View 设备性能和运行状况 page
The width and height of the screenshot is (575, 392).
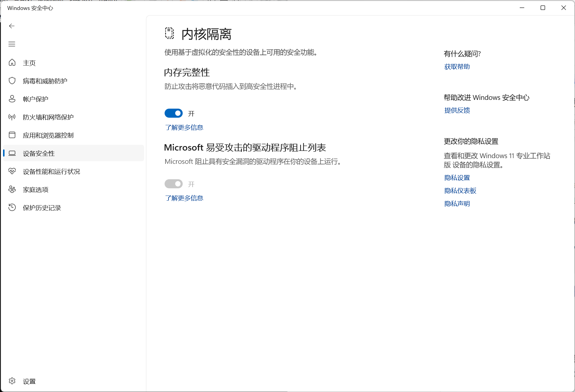click(51, 171)
